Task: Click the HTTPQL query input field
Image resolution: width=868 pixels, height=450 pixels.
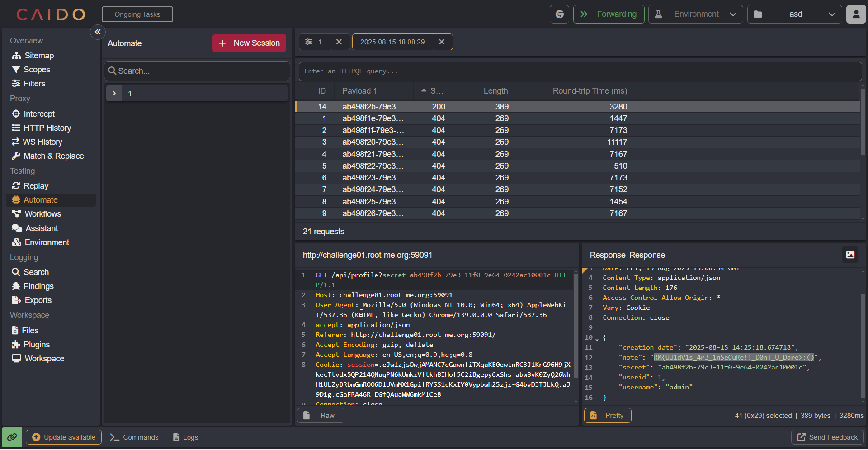Action: tap(580, 71)
